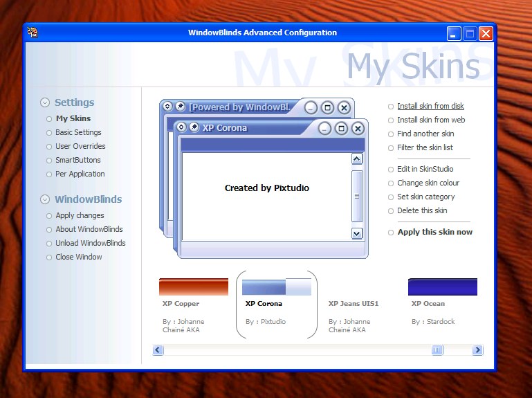Click preview scrollbar down arrow
This screenshot has width=532, height=398.
(357, 233)
